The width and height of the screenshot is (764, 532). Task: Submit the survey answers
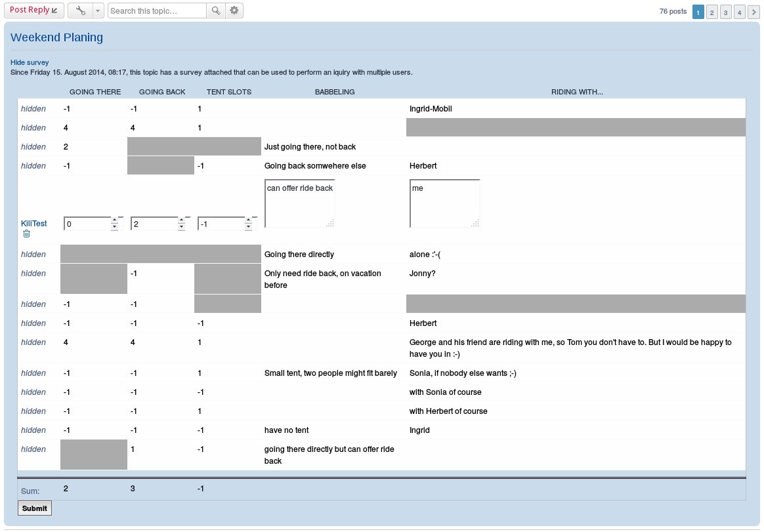point(35,508)
